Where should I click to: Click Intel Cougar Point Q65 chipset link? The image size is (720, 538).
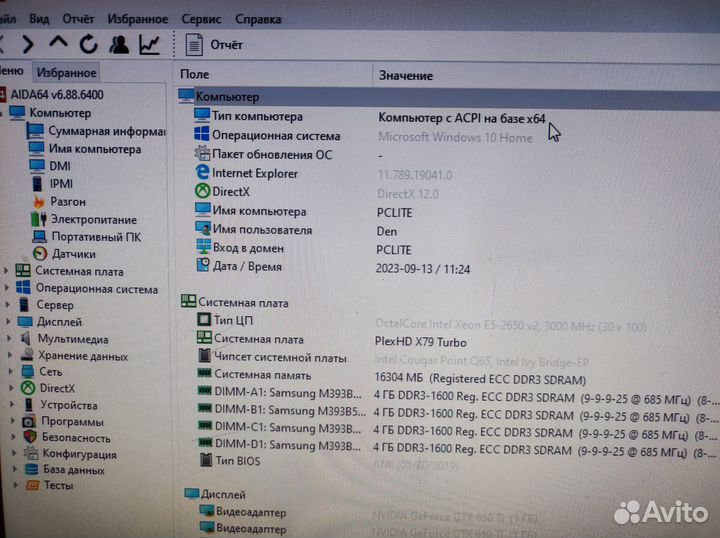click(x=482, y=362)
